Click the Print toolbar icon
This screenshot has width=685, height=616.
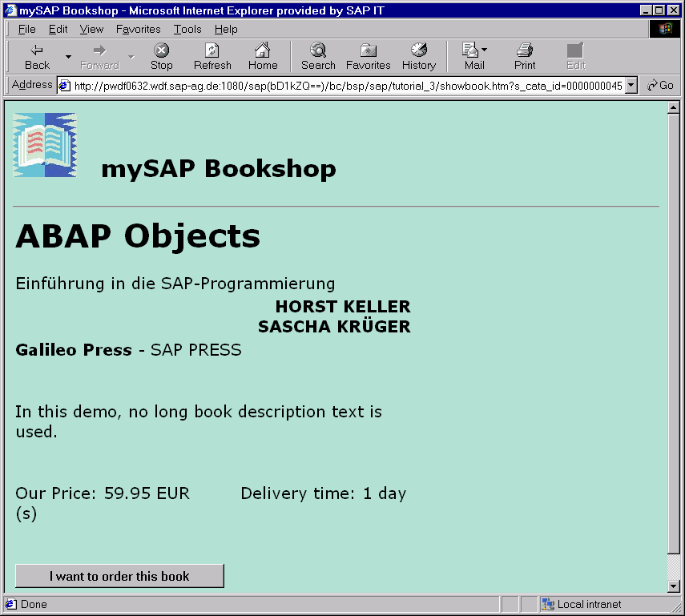pos(525,50)
